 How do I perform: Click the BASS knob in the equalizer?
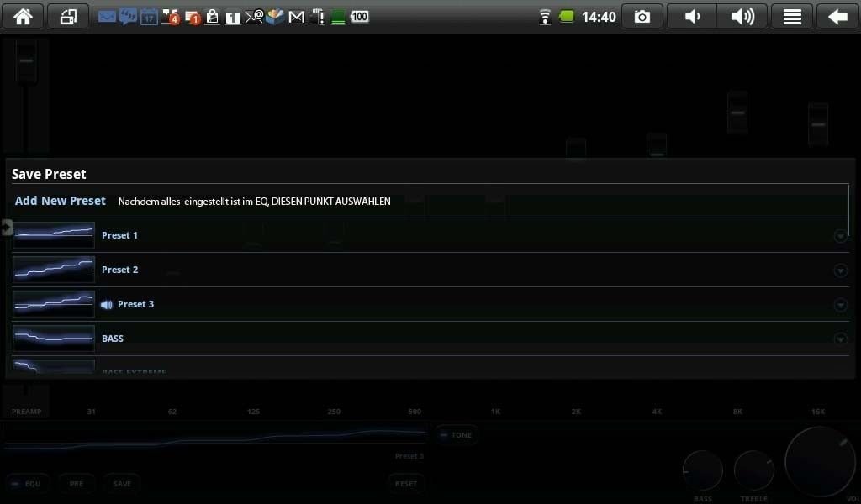[x=702, y=470]
